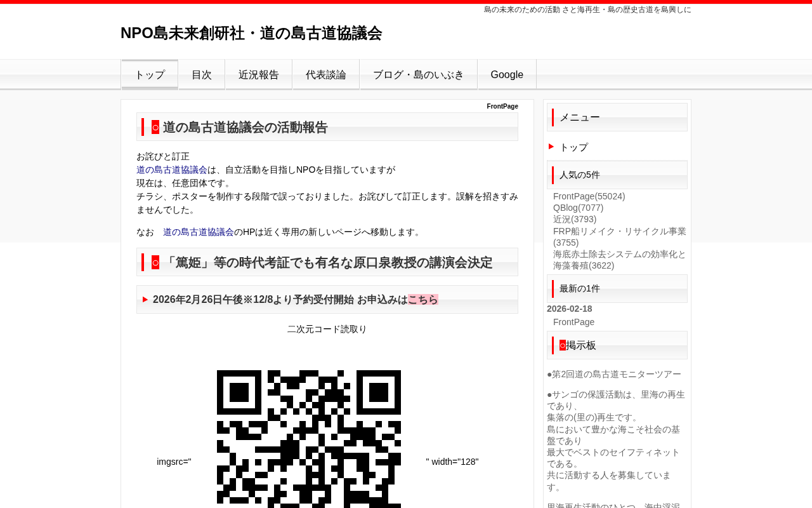Open the 代表談論 navigation item
This screenshot has width=812, height=508.
click(326, 74)
